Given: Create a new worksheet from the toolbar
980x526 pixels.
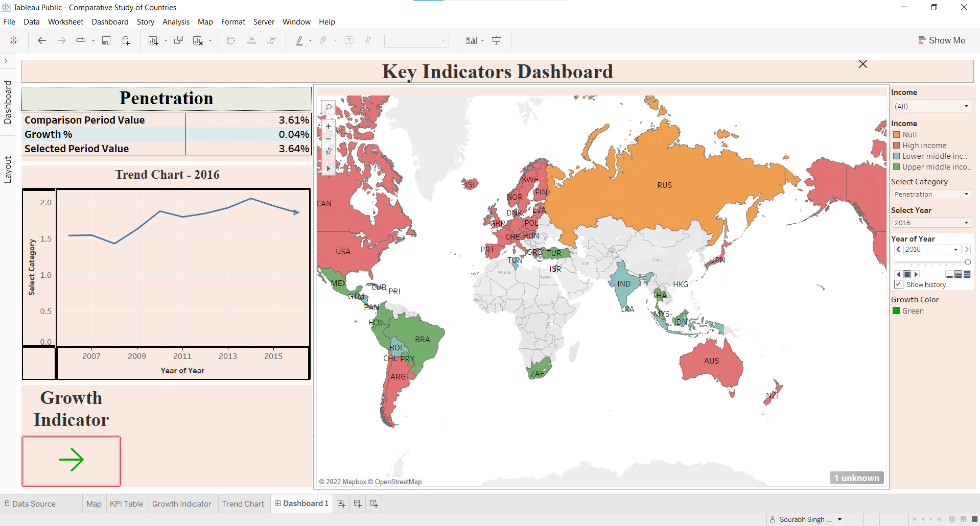Looking at the screenshot, I should (x=153, y=40).
